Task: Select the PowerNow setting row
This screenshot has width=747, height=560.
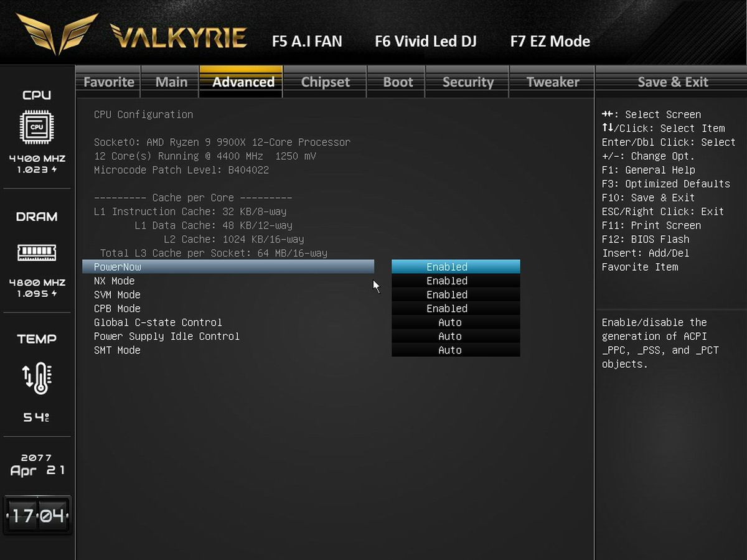Action: [x=228, y=267]
